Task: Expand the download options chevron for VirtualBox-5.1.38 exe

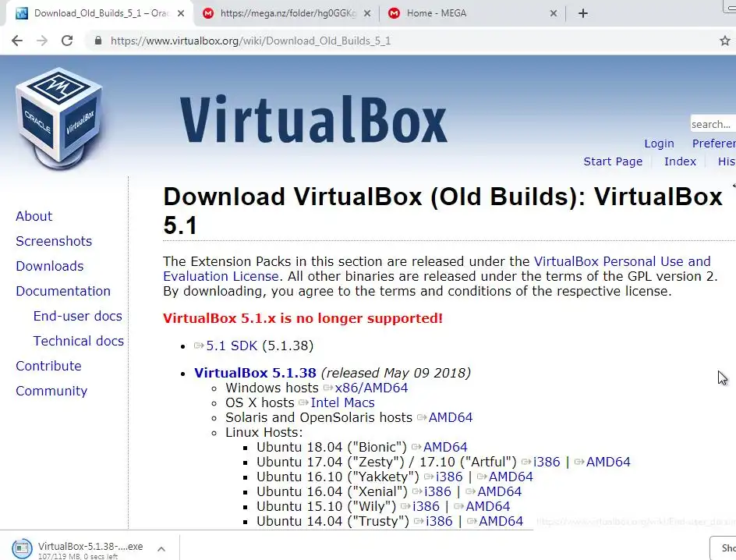Action: (x=161, y=549)
